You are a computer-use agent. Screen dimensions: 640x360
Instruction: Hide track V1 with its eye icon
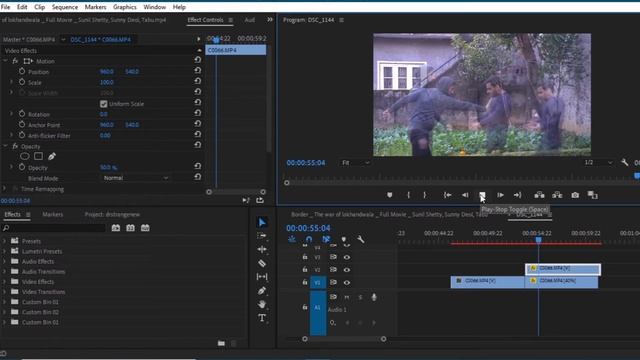coord(347,282)
